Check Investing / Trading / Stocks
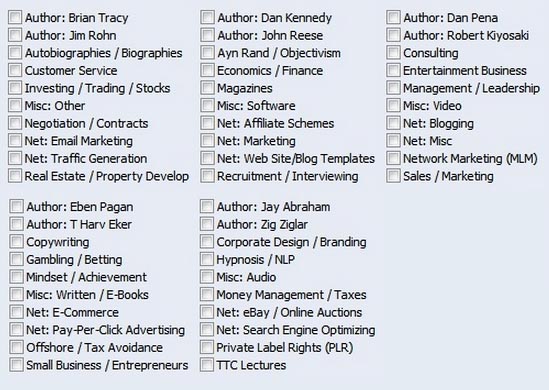 [15, 88]
